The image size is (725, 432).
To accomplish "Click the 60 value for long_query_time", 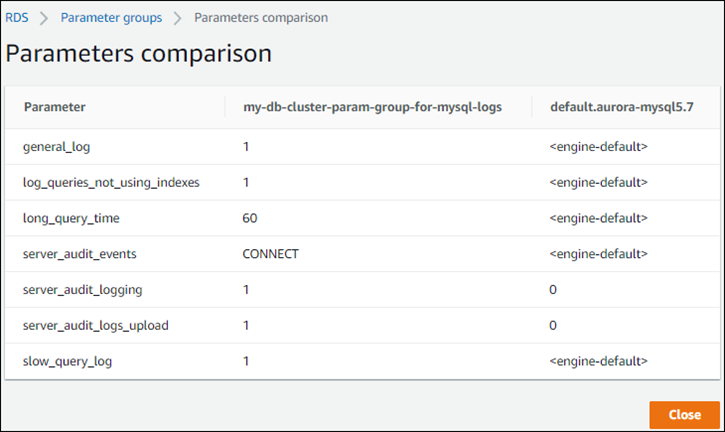I will pos(250,217).
